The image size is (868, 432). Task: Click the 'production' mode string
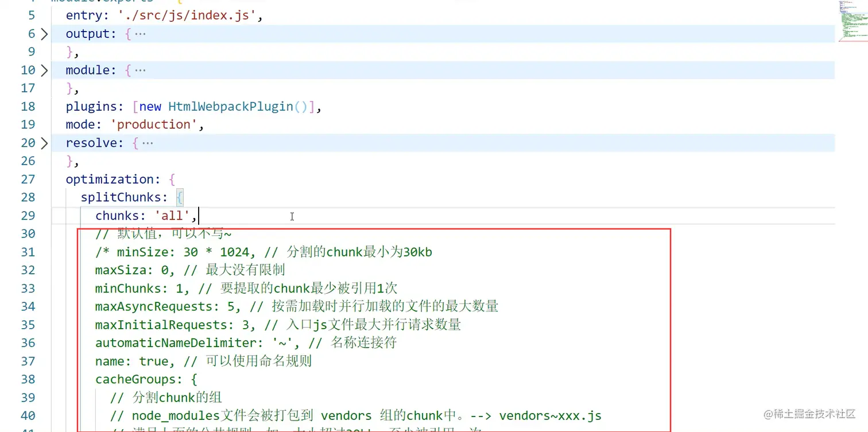154,124
